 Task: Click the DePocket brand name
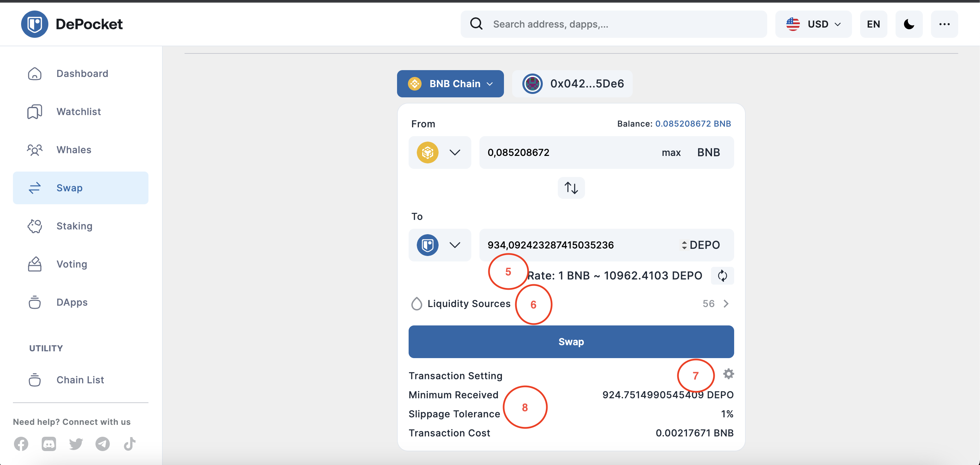(89, 24)
